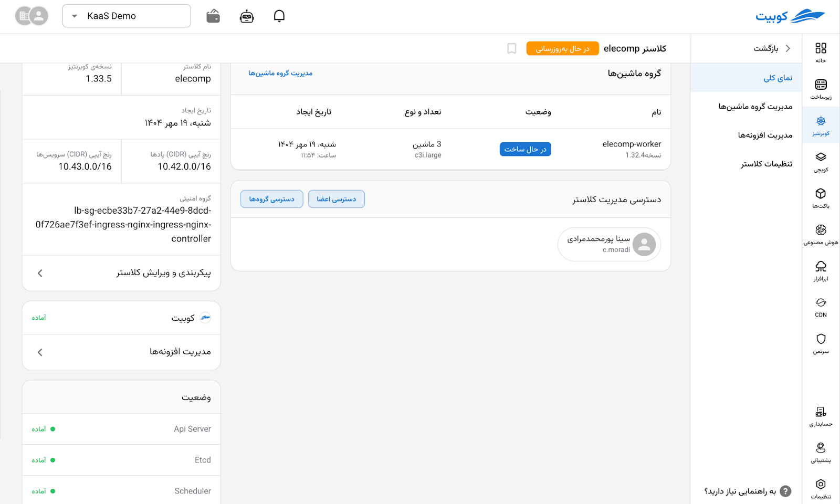
Task: Bookmark the elecomp cluster
Action: pos(511,49)
